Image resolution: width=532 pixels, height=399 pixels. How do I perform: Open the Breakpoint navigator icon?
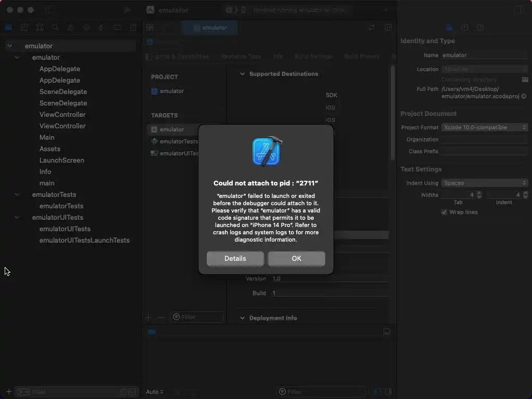(117, 28)
